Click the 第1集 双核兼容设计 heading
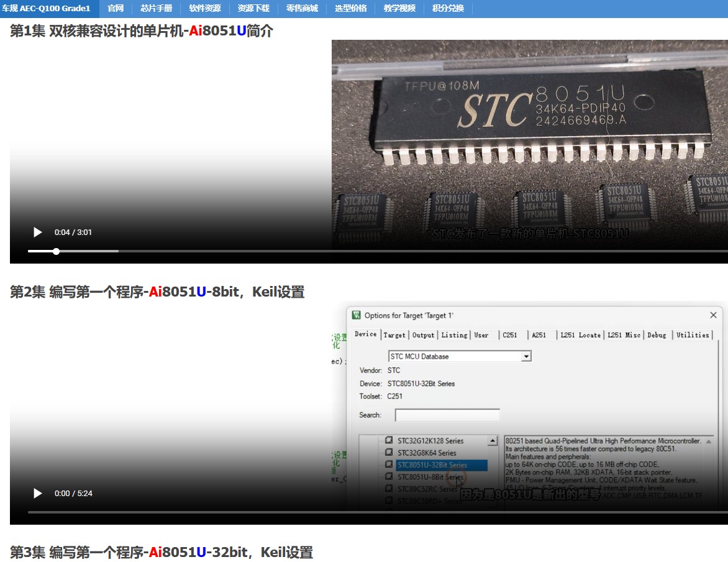 [x=142, y=31]
